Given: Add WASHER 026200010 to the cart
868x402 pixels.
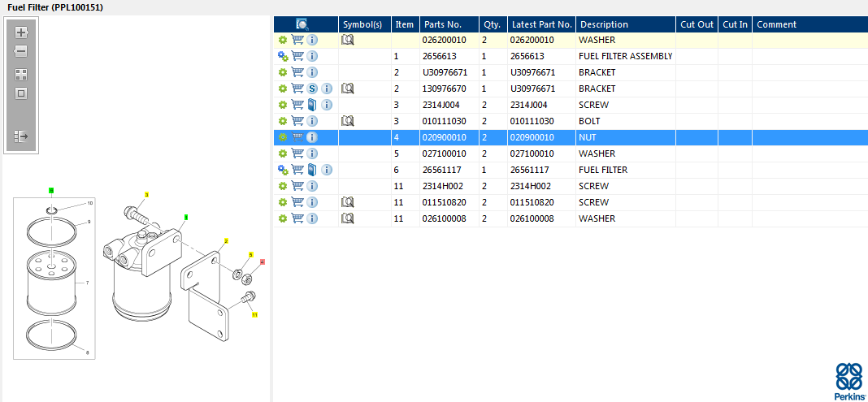Looking at the screenshot, I should (x=297, y=40).
